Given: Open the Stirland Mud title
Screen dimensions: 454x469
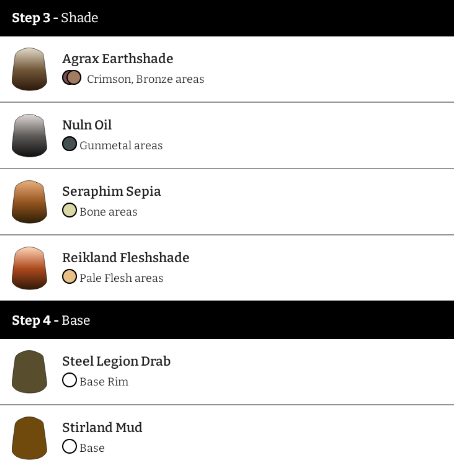Looking at the screenshot, I should [x=102, y=427].
